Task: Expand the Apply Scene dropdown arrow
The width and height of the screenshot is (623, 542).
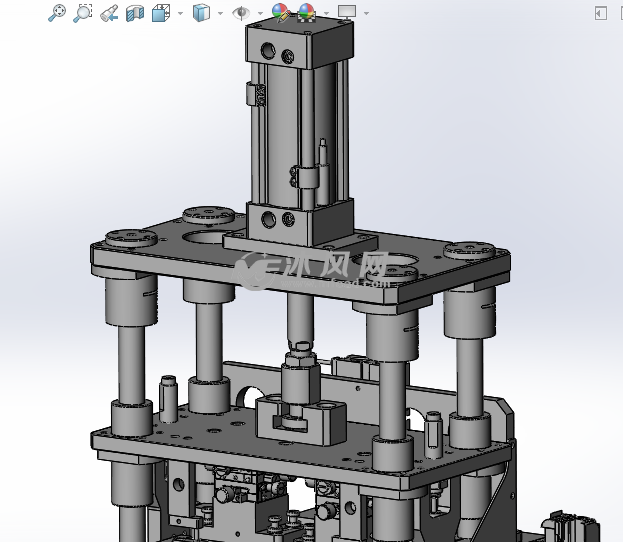Action: (x=325, y=14)
